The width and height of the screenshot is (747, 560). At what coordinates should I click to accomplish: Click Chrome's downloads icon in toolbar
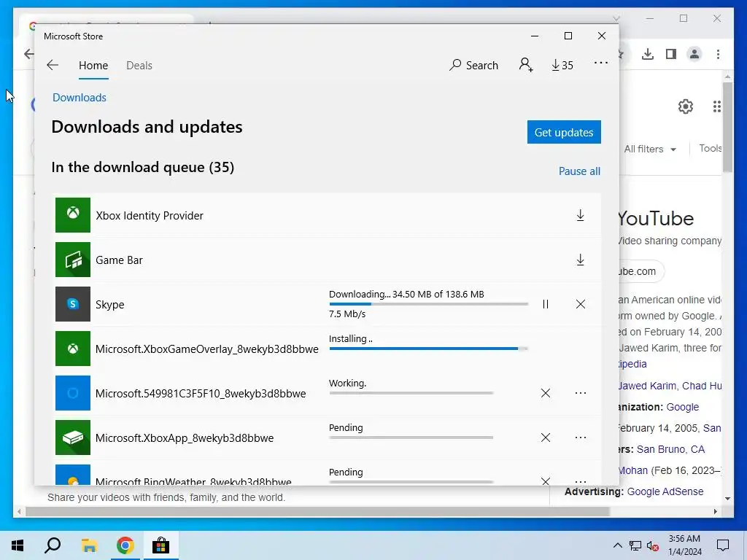(x=648, y=54)
